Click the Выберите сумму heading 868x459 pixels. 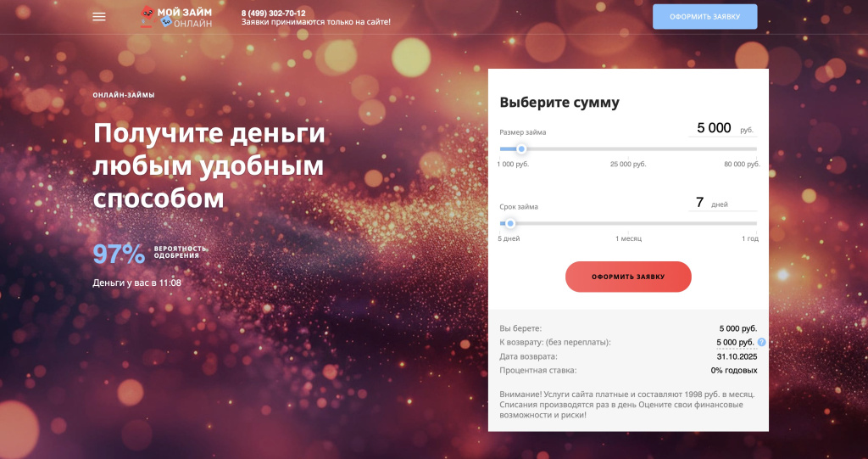coord(559,103)
